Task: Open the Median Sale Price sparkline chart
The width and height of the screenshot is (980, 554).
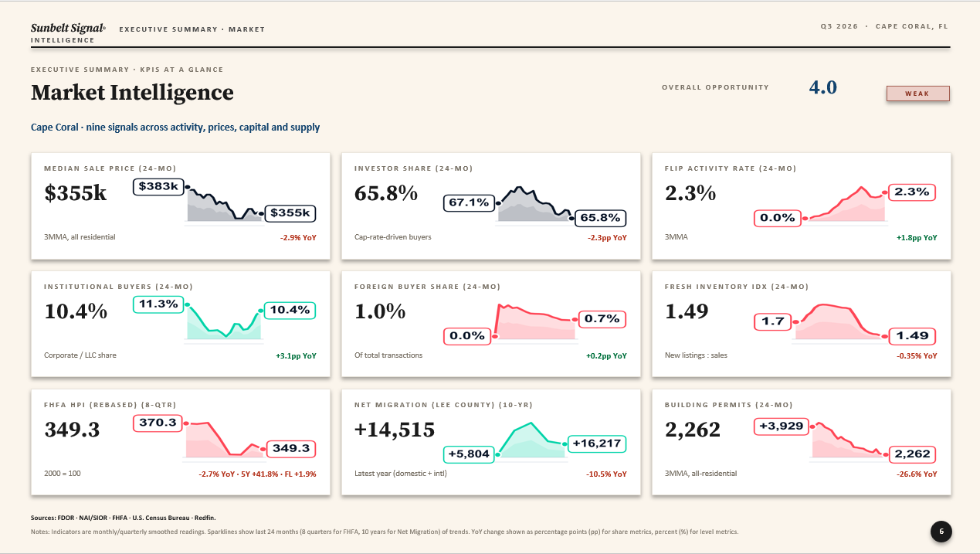Action: tap(224, 205)
